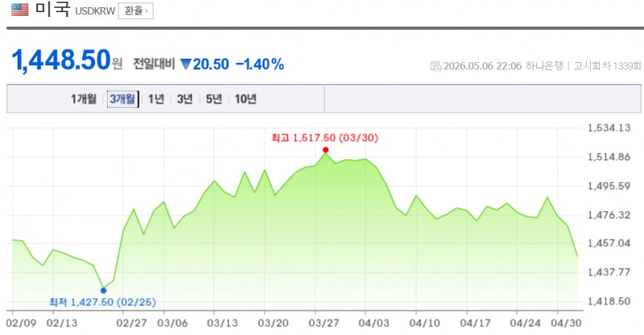Click the 1,495.59 y-axis value
644x335 pixels.
pos(609,186)
